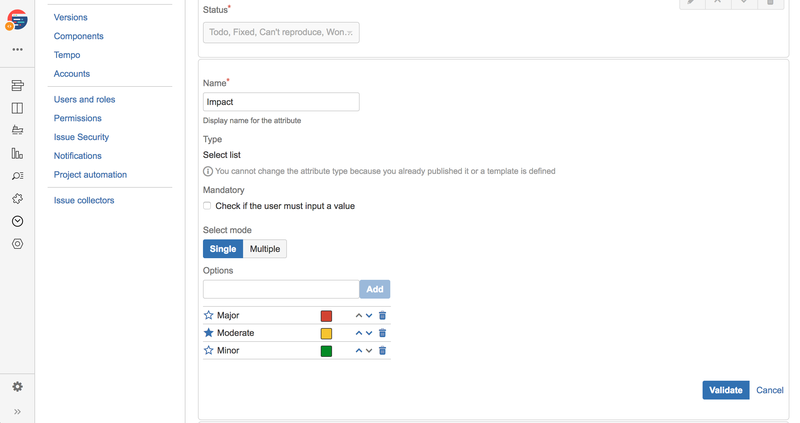Viewport: 800px width, 423px height.
Task: Click the three-dots more icon in sidebar
Action: (x=17, y=49)
